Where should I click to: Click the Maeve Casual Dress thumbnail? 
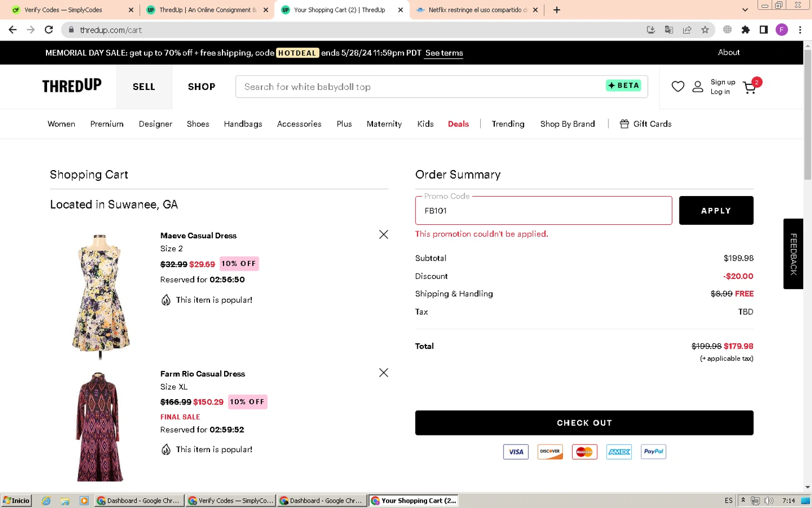click(100, 297)
